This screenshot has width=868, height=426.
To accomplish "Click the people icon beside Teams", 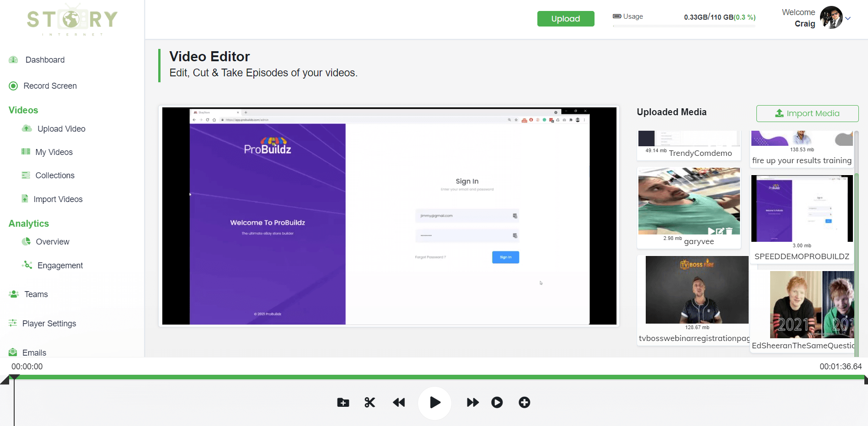I will pos(14,294).
